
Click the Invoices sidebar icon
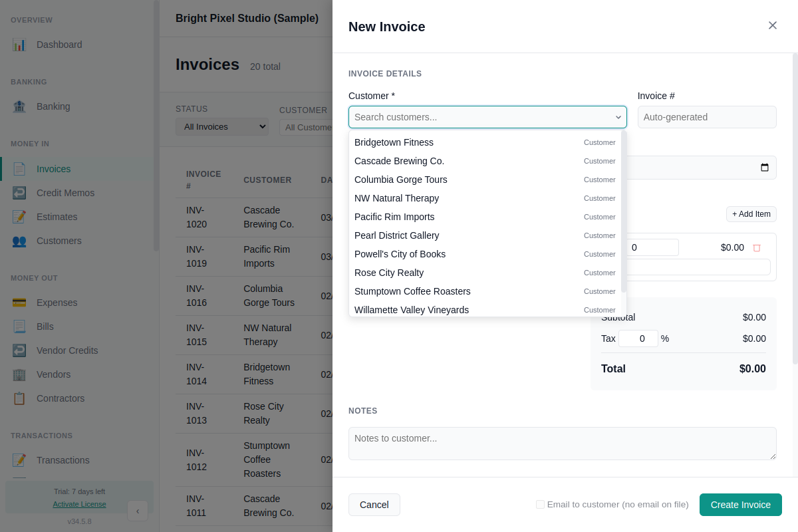[x=19, y=168]
